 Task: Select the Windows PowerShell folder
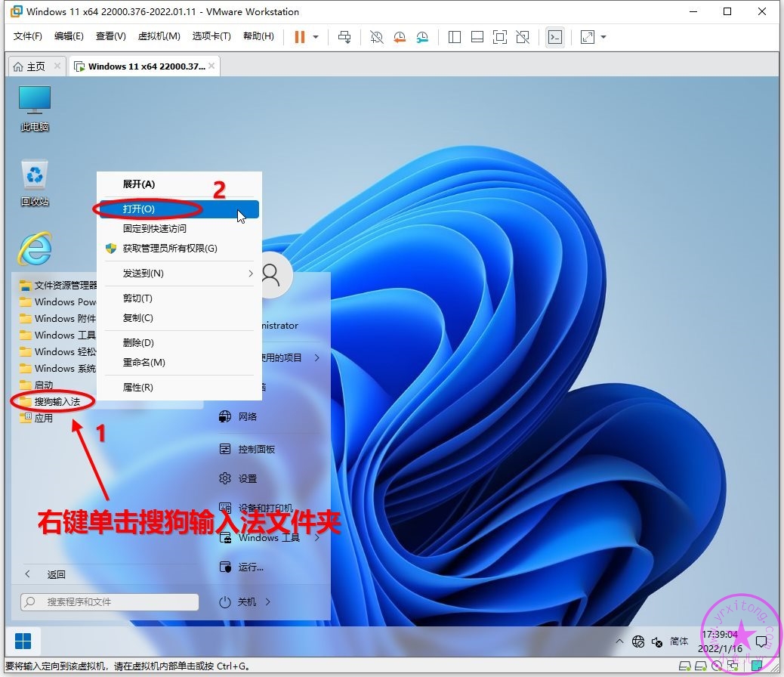coord(57,301)
